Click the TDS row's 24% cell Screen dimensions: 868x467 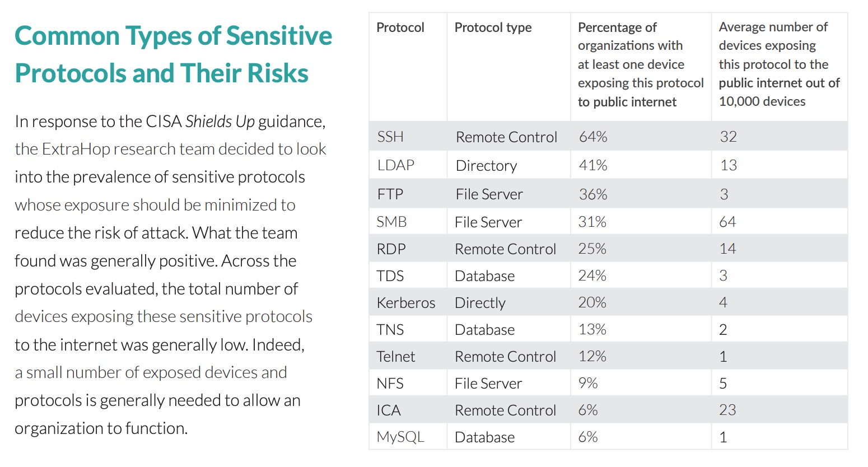592,276
